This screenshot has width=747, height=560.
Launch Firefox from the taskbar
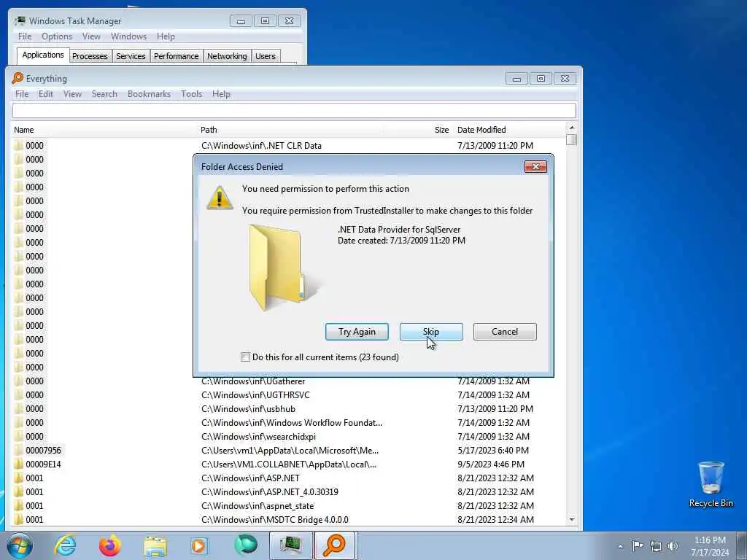pos(110,545)
